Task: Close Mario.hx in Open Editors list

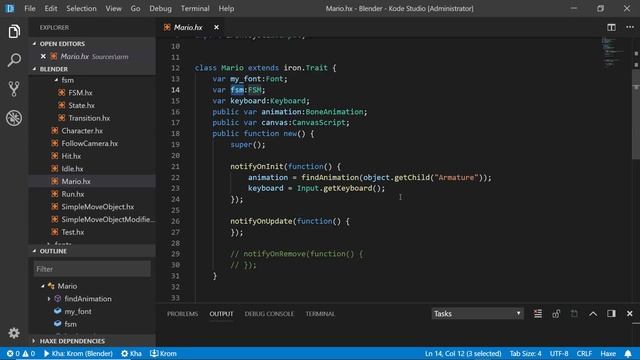Action: 43,56
